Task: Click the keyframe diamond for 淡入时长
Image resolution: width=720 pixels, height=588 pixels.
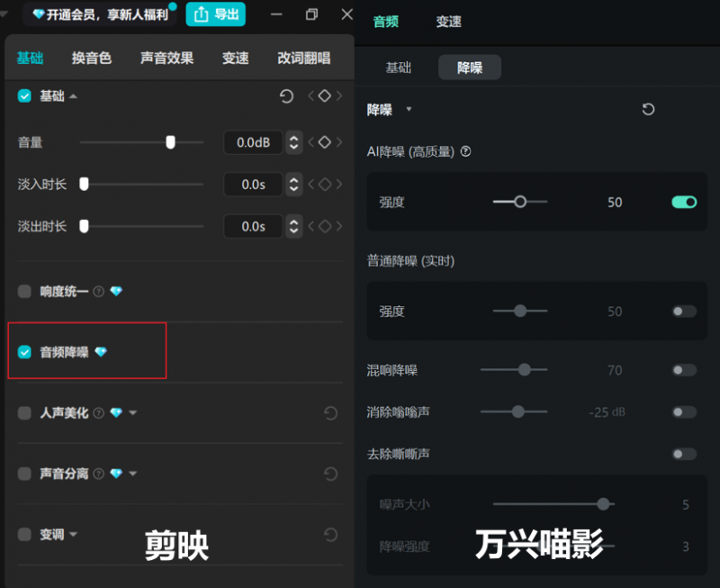Action: pyautogui.click(x=325, y=185)
